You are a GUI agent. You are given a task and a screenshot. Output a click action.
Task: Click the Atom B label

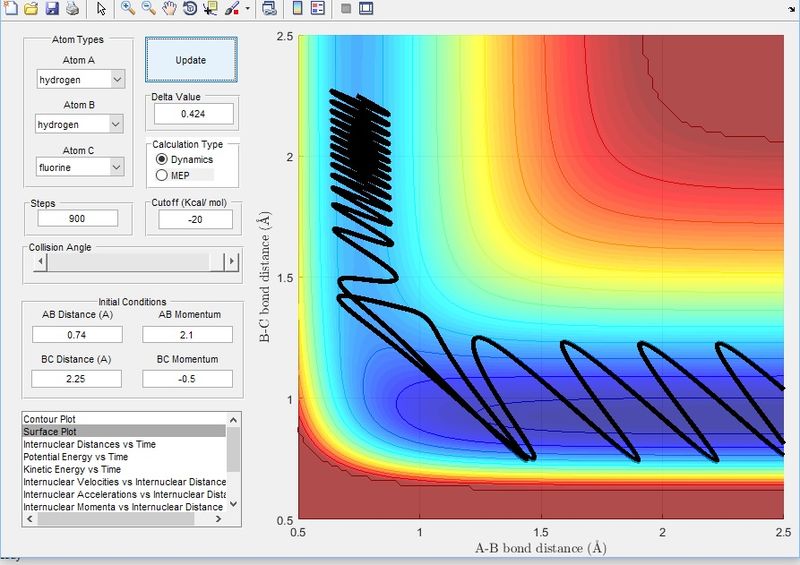coord(79,105)
